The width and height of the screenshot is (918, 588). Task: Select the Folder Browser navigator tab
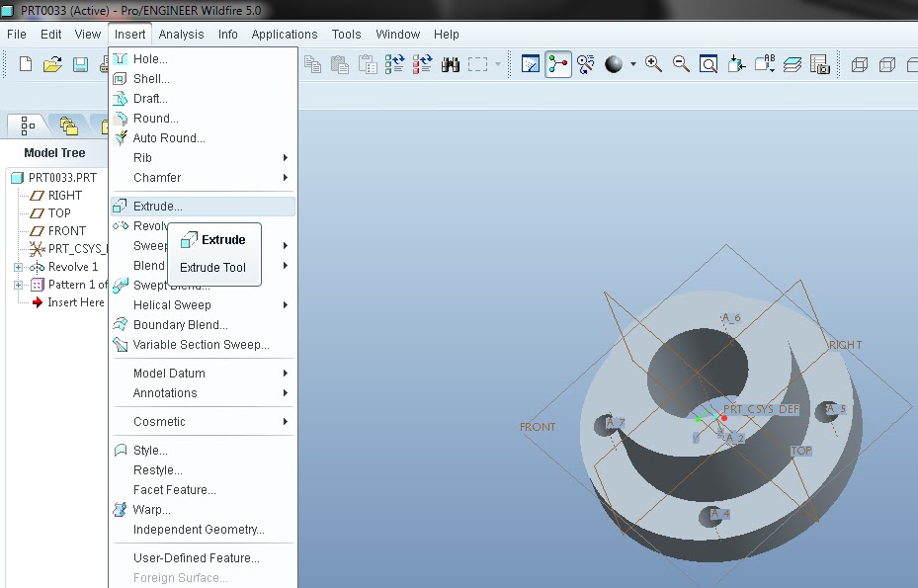tap(68, 126)
